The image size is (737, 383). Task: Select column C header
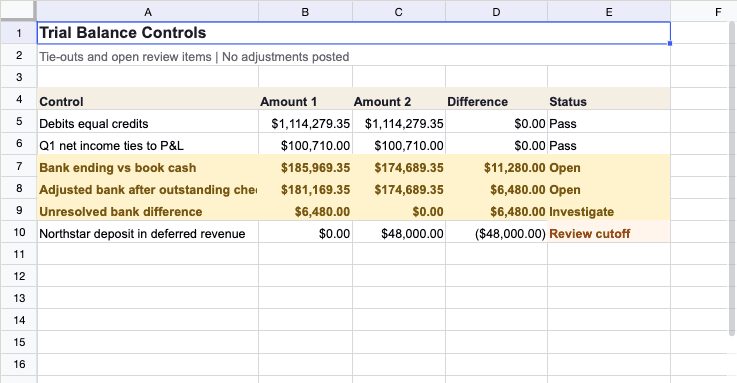(399, 12)
